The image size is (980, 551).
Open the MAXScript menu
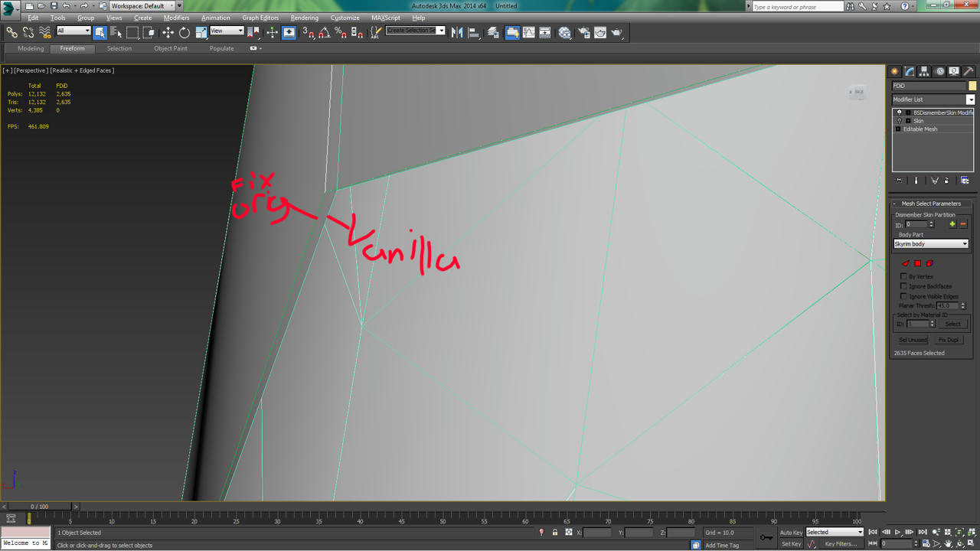pyautogui.click(x=385, y=18)
